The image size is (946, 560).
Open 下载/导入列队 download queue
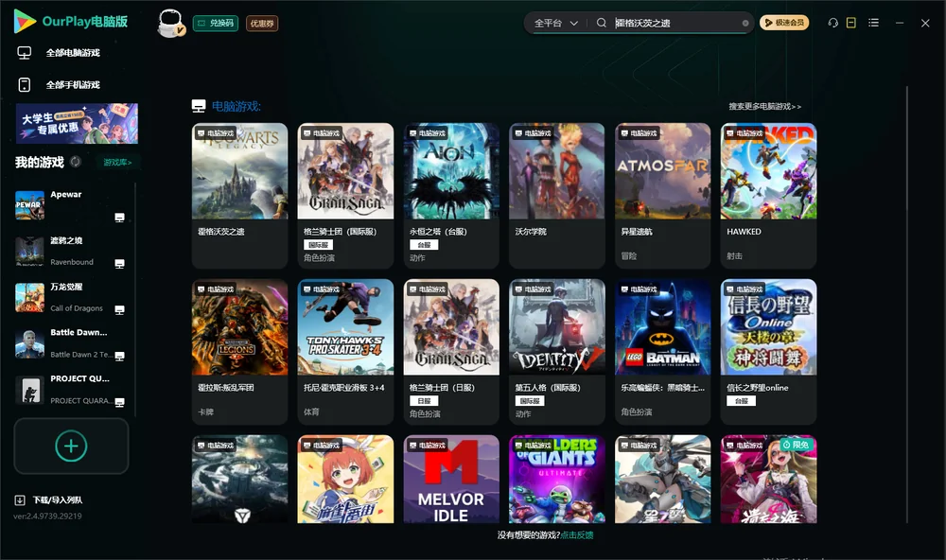58,500
